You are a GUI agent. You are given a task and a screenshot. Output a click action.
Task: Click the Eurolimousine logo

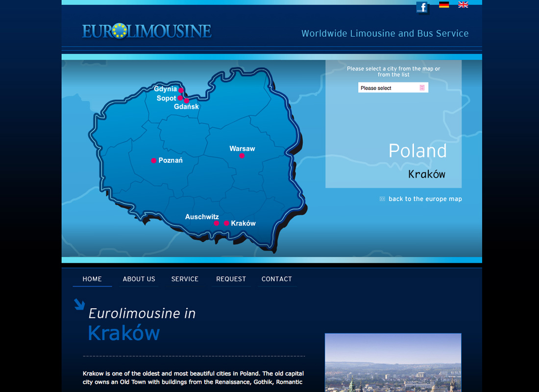click(147, 31)
